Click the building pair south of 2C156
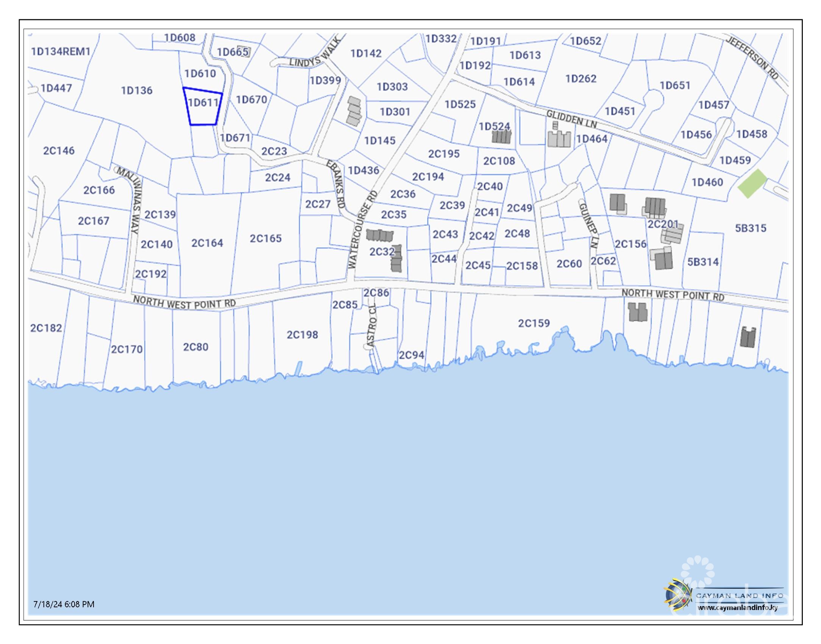 [x=637, y=312]
